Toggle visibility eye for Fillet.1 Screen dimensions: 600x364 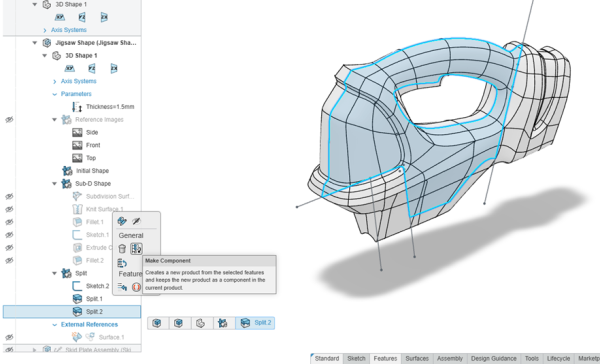[x=9, y=222]
